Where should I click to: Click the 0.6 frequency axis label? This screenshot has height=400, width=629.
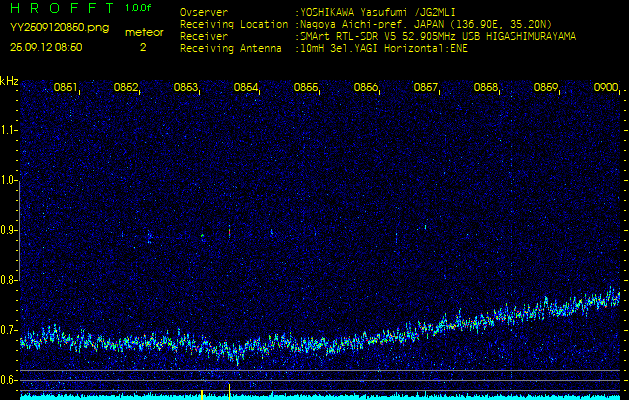[x=9, y=379]
